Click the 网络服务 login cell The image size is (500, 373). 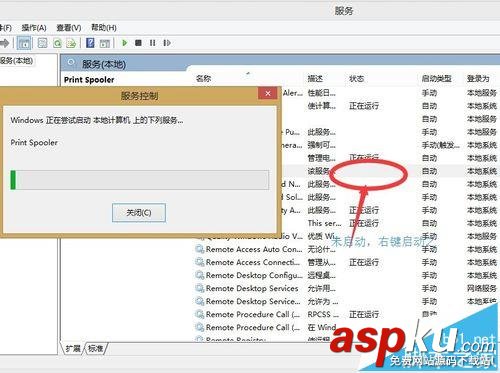tap(481, 288)
